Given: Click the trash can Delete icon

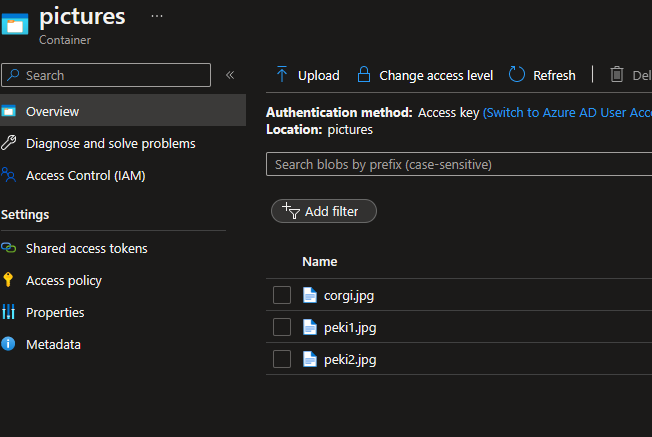Looking at the screenshot, I should click(617, 74).
